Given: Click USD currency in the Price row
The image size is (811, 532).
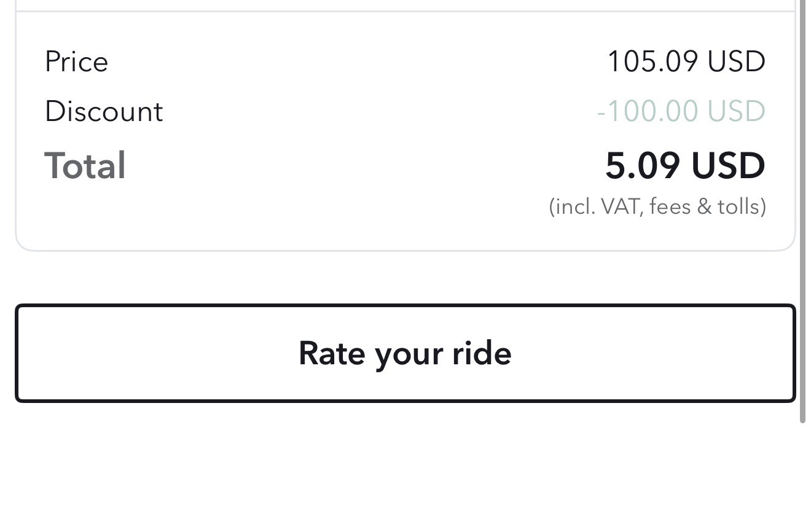Looking at the screenshot, I should tap(736, 61).
